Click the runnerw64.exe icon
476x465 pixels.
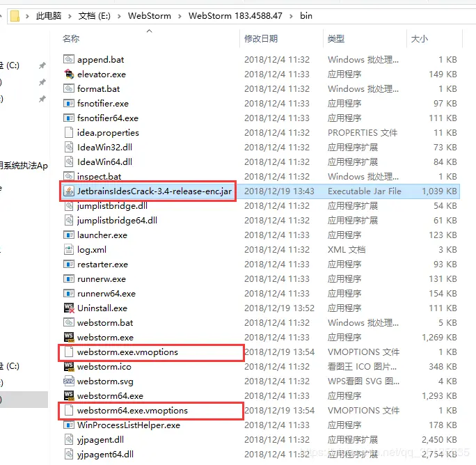(x=69, y=293)
